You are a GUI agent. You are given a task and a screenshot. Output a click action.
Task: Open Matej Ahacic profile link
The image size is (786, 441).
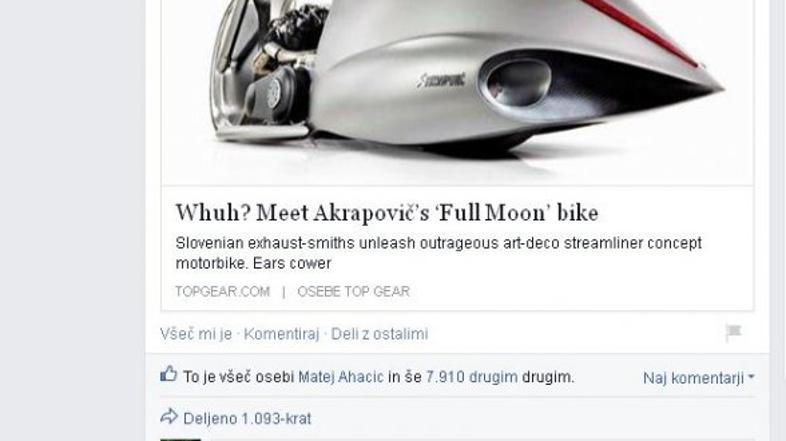[x=341, y=377]
